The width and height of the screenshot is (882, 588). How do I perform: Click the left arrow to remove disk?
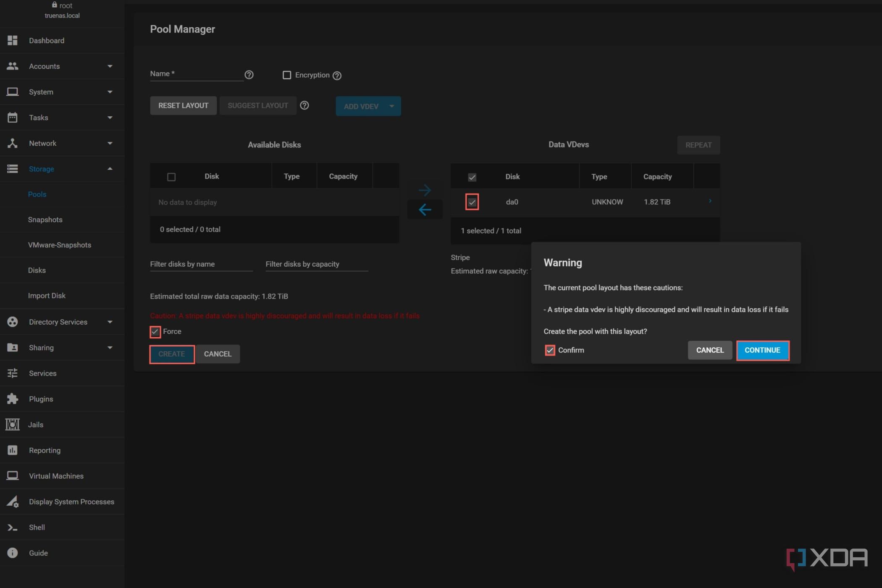[x=425, y=210]
